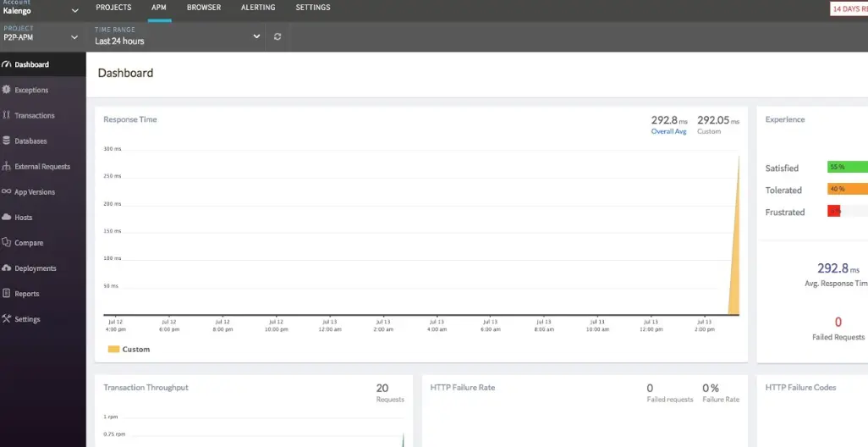Viewport: 868px width, 447px height.
Task: Click the Avg. Response Time 292.8 ms value
Action: point(838,268)
